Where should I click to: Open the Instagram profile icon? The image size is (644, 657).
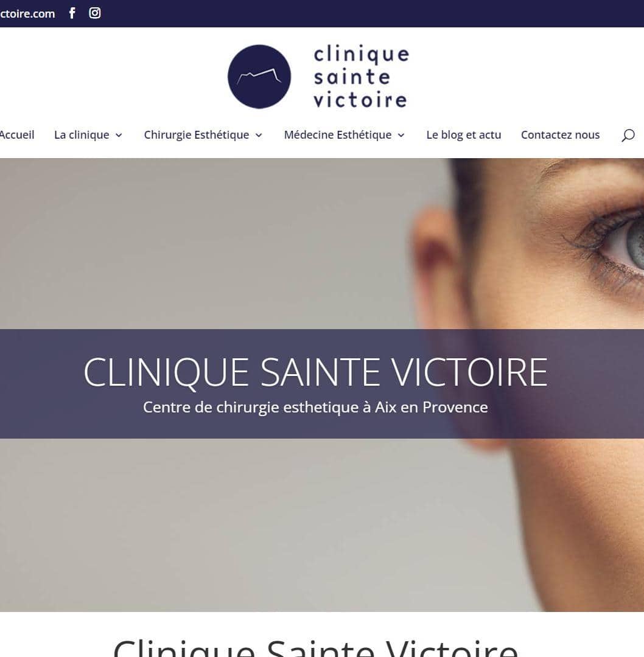click(95, 13)
